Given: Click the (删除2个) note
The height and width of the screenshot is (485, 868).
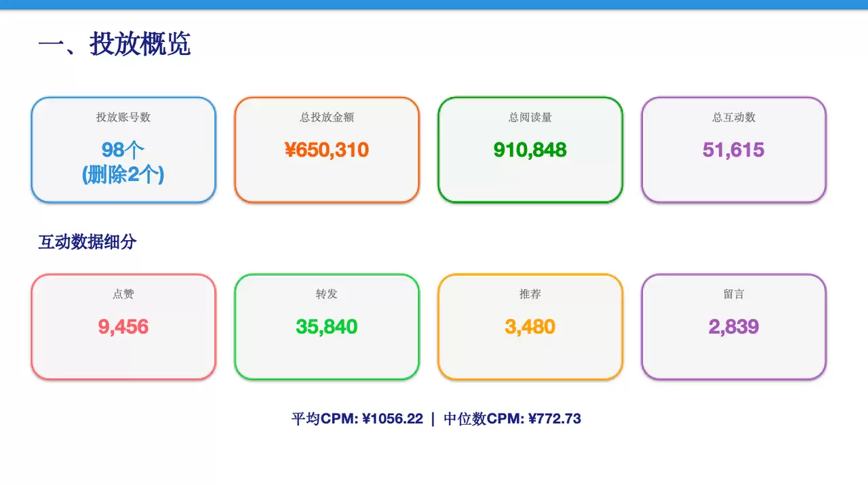Looking at the screenshot, I should (123, 175).
